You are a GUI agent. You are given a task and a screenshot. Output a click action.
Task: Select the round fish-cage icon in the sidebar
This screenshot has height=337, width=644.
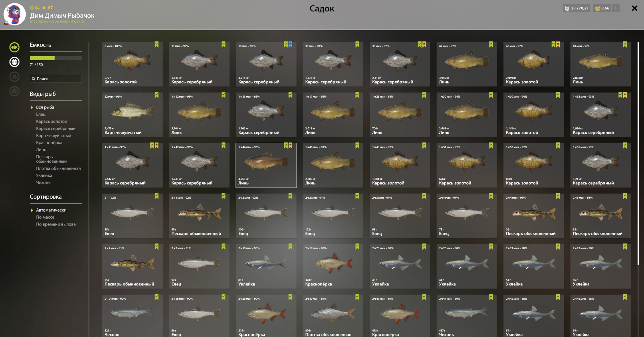14,62
